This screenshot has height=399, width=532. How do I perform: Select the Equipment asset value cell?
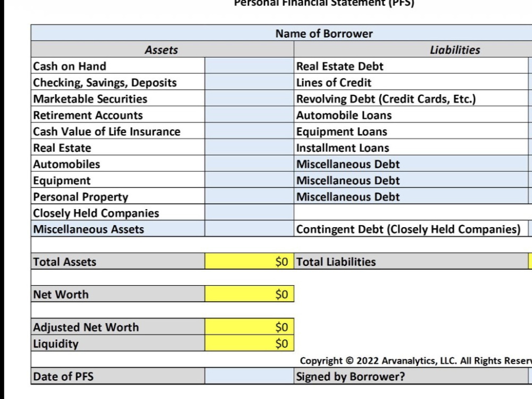tap(250, 179)
